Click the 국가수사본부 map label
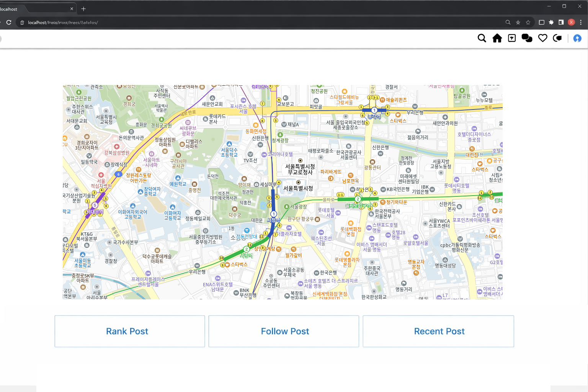 pos(126,242)
